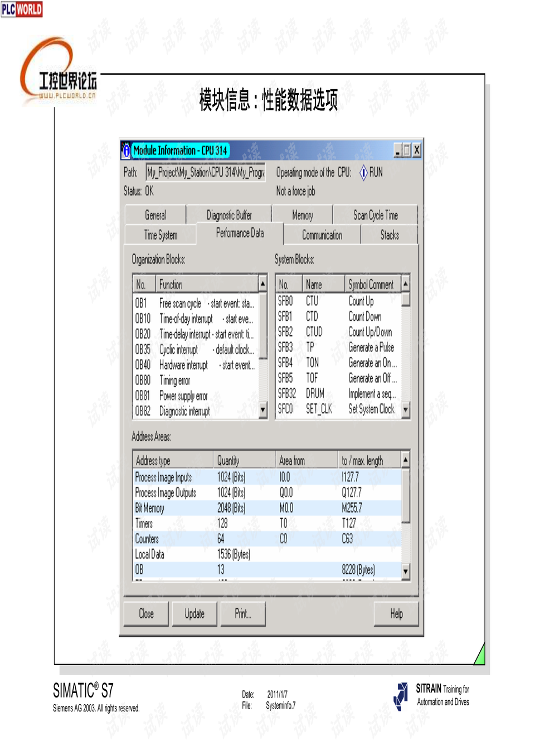The image size is (535, 756).
Task: Select the Communication tab
Action: click(322, 235)
